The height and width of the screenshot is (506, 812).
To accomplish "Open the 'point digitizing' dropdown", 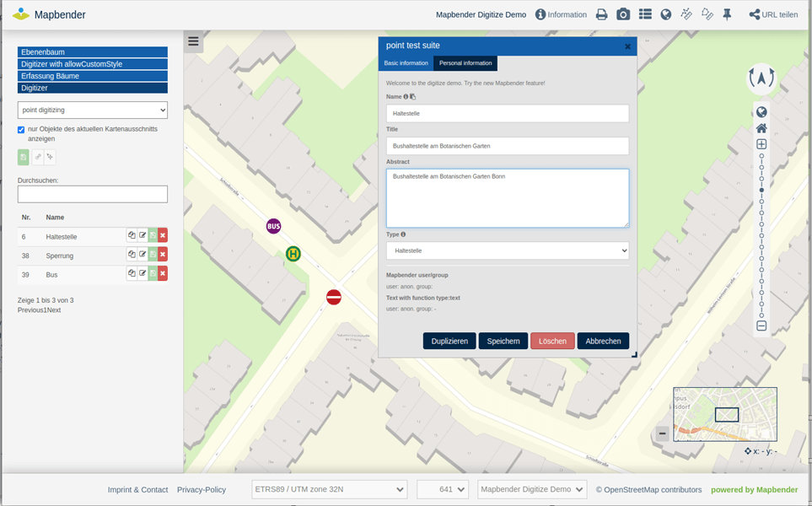I will coord(93,110).
